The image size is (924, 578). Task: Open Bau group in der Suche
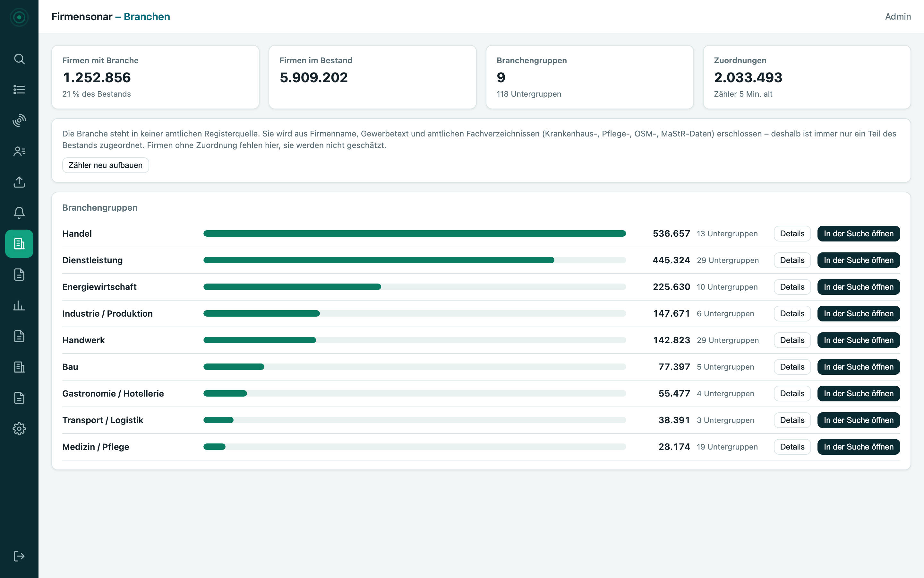[x=858, y=367]
